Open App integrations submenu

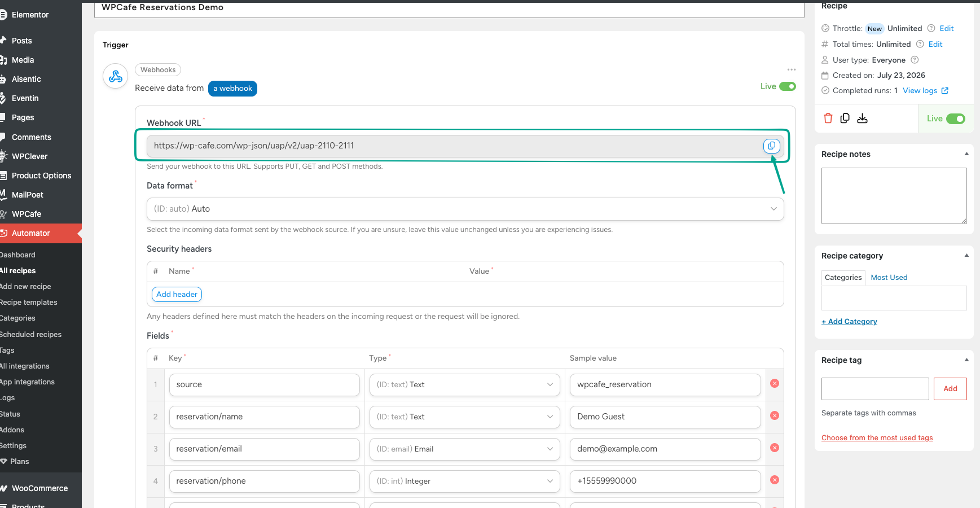tap(28, 382)
